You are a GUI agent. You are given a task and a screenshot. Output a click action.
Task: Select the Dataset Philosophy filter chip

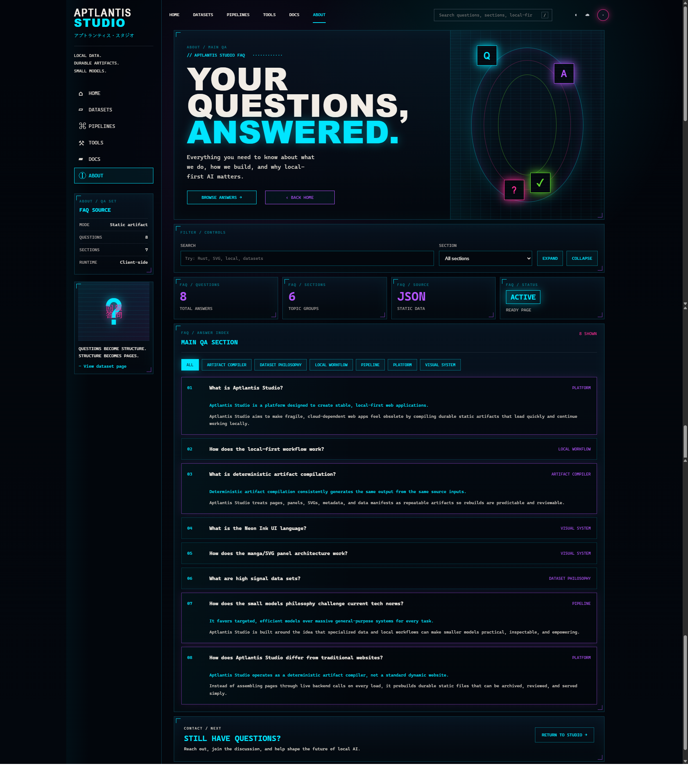[280, 365]
